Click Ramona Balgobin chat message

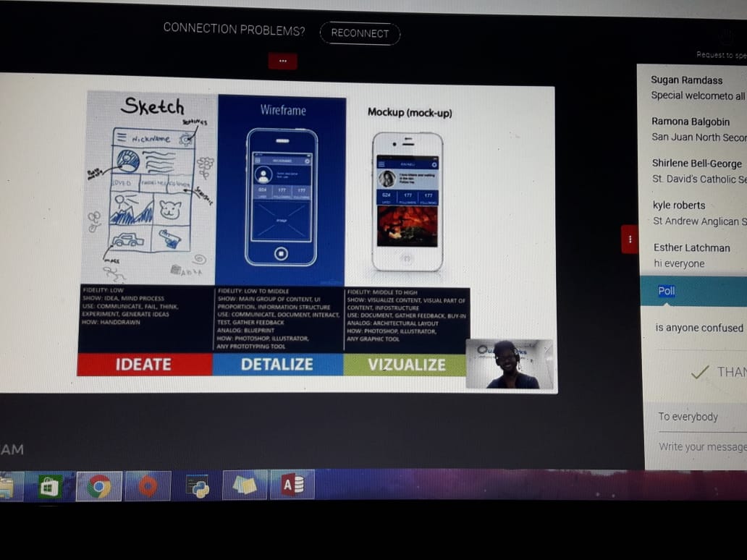click(x=699, y=129)
